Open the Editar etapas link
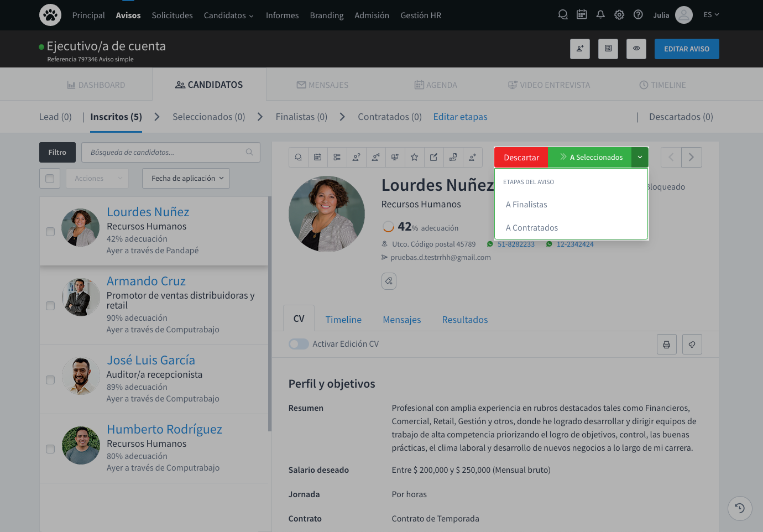The width and height of the screenshot is (763, 532). (x=460, y=117)
